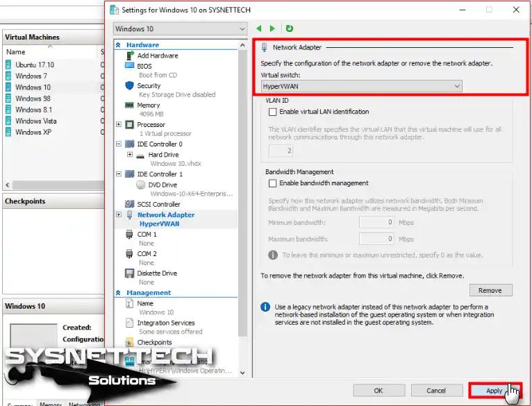Click Windows 7 VM icon in list
Viewport: 532px width, 406px height.
tap(8, 76)
